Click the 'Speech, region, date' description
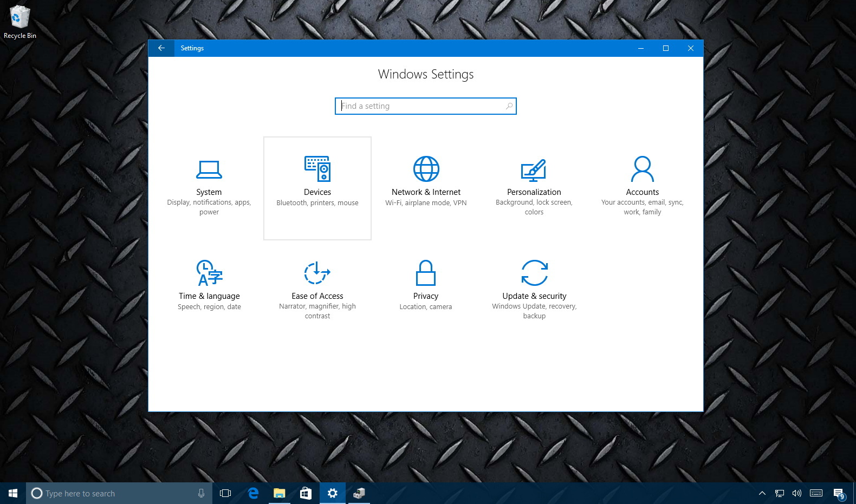This screenshot has width=856, height=504. [x=209, y=307]
